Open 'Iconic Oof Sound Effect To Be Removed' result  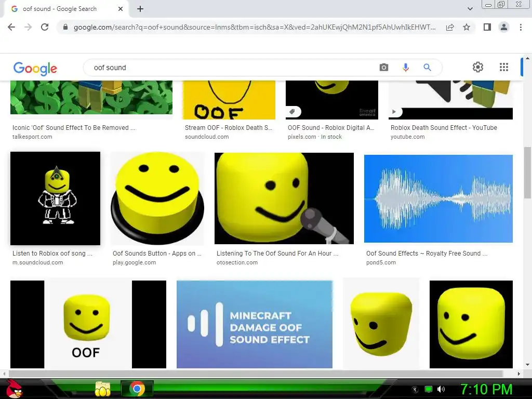[74, 128]
